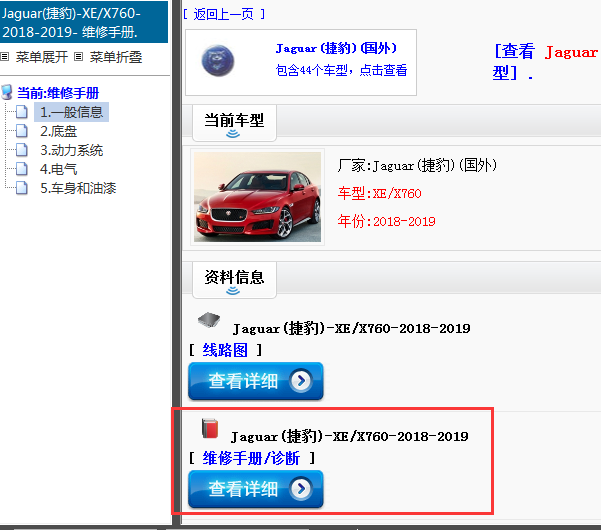Click the Jaguar brand logo badge
Screen dimensions: 601x530
click(x=218, y=61)
